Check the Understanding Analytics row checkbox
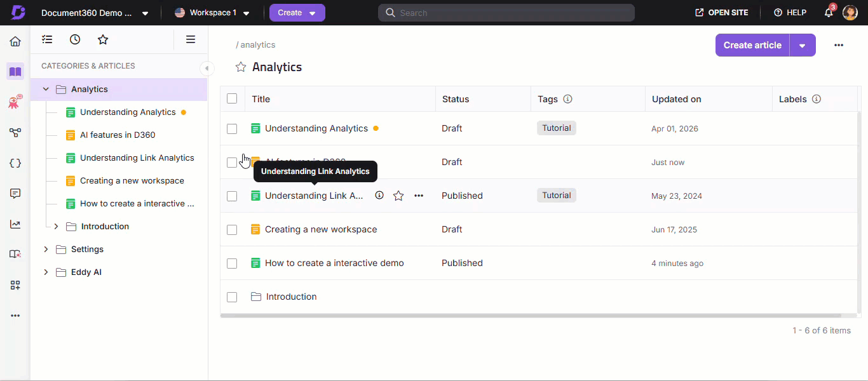868x381 pixels. [x=232, y=129]
